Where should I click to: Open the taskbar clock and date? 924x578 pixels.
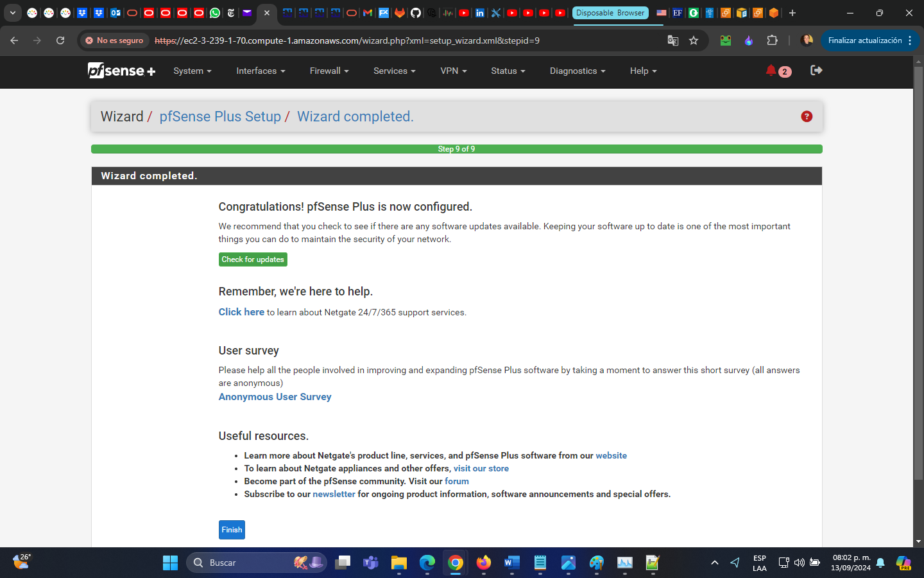click(851, 563)
